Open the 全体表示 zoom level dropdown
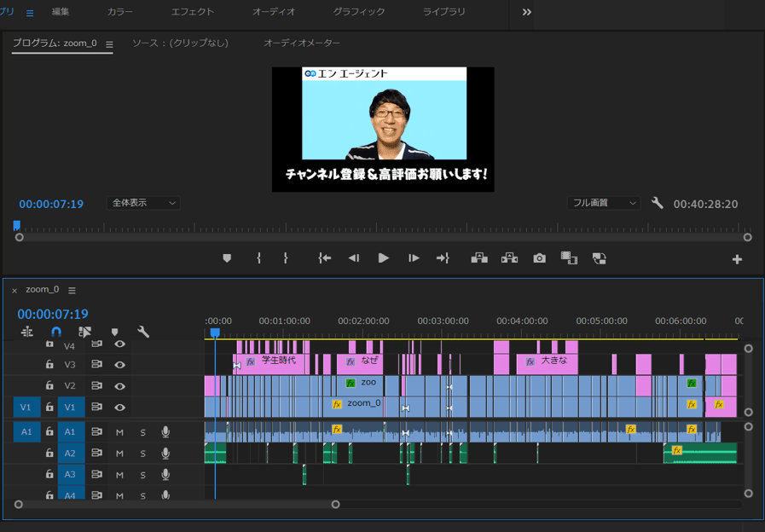This screenshot has width=765, height=532. tap(144, 203)
